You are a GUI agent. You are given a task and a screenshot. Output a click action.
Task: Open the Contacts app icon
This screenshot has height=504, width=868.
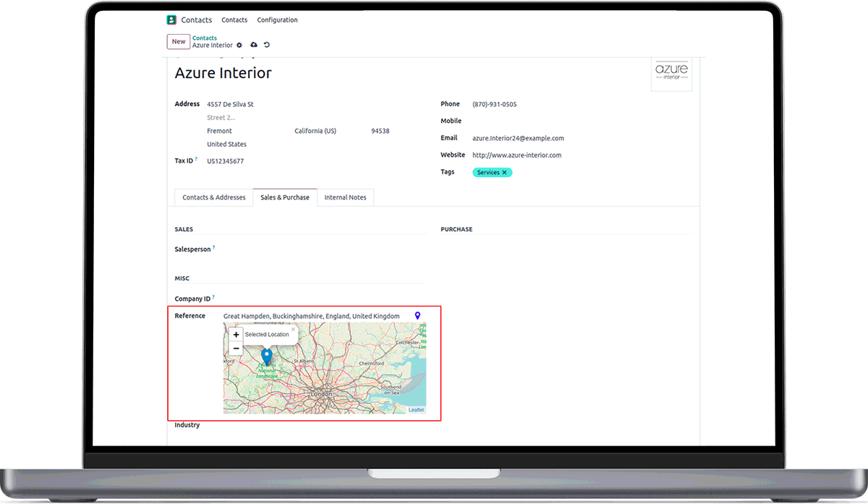(171, 20)
